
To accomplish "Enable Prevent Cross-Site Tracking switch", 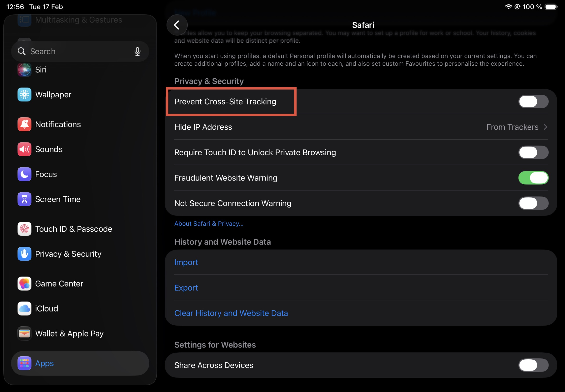I will (533, 102).
